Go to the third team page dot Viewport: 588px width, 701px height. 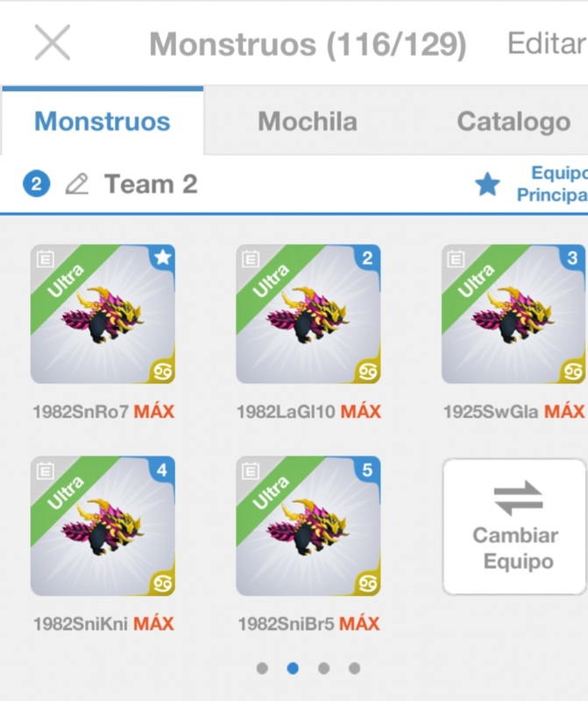[x=323, y=669]
